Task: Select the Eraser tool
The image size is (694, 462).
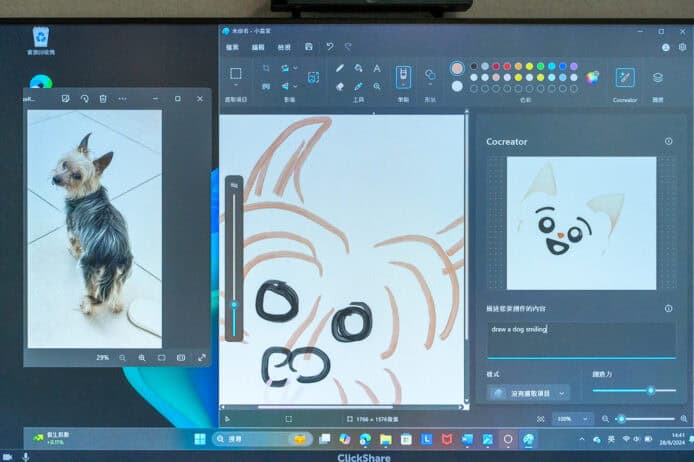Action: tap(340, 86)
